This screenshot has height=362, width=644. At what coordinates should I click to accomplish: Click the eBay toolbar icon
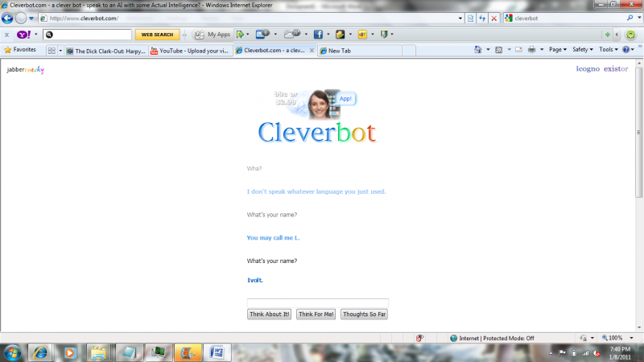point(362,35)
